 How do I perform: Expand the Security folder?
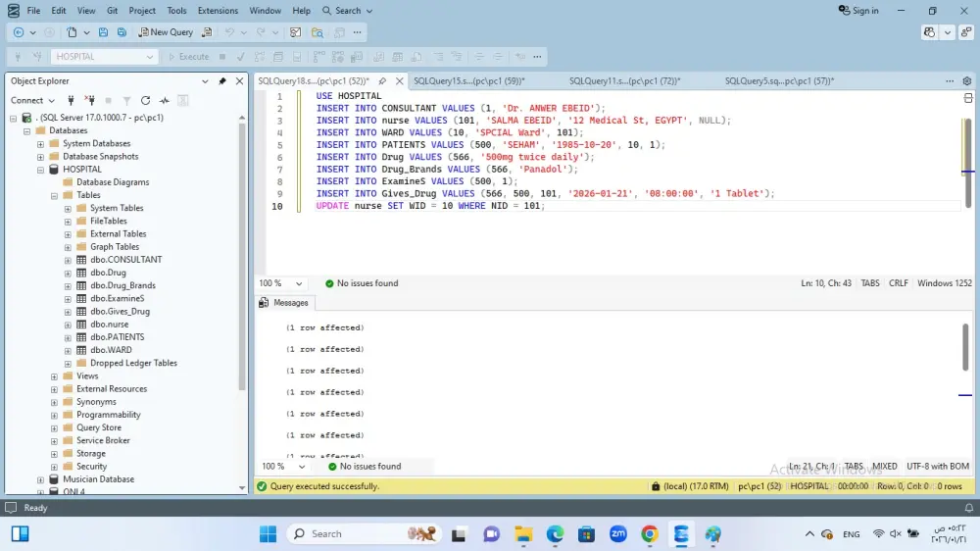pos(54,467)
